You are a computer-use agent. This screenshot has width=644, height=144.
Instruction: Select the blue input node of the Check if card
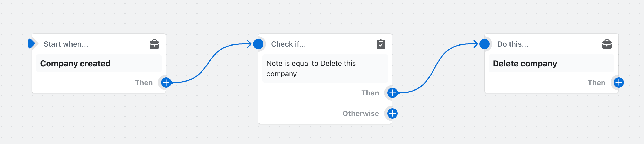258,44
